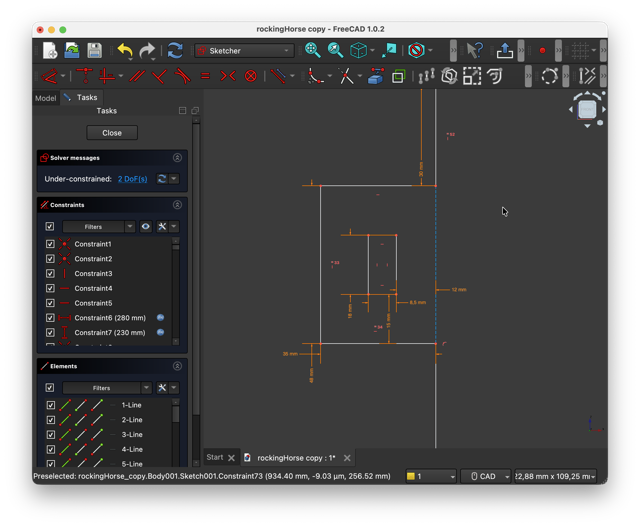
Task: Click the macro record red dot icon
Action: 543,51
